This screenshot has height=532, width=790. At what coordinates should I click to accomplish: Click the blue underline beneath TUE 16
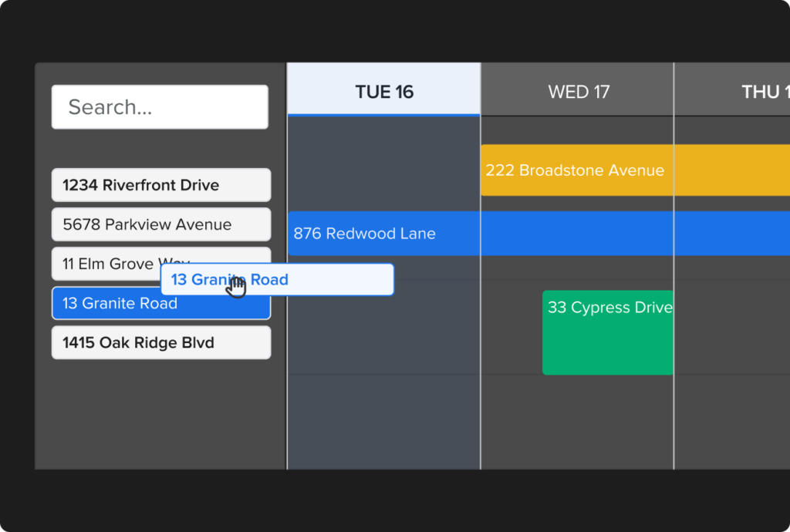(x=383, y=114)
